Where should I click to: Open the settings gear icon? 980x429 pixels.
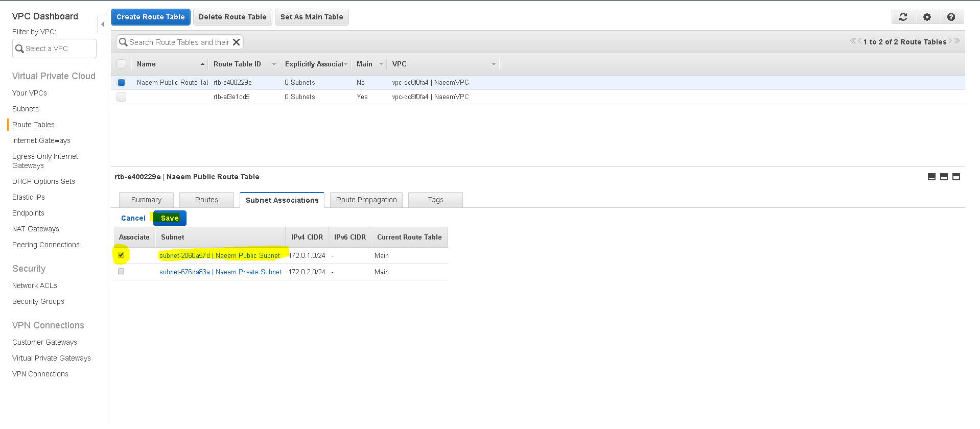[x=927, y=17]
